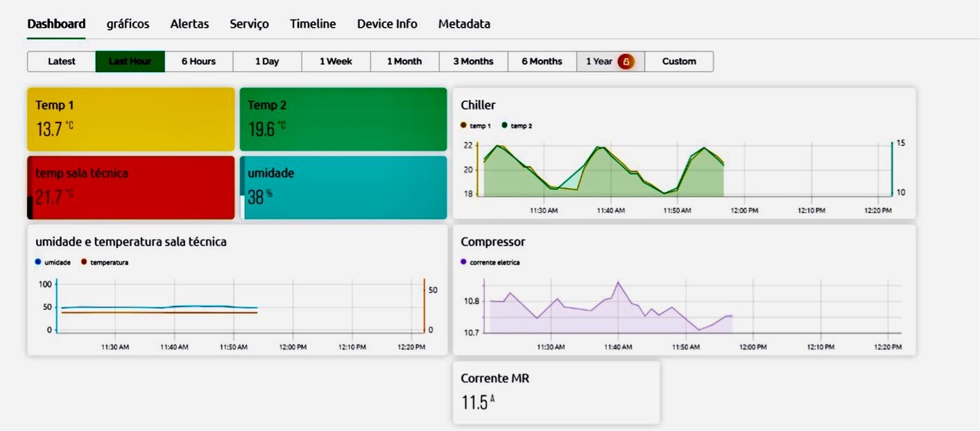Click the temp 1 legend dot in Chiller
Viewport: 980px width, 431px height.
pyautogui.click(x=464, y=125)
